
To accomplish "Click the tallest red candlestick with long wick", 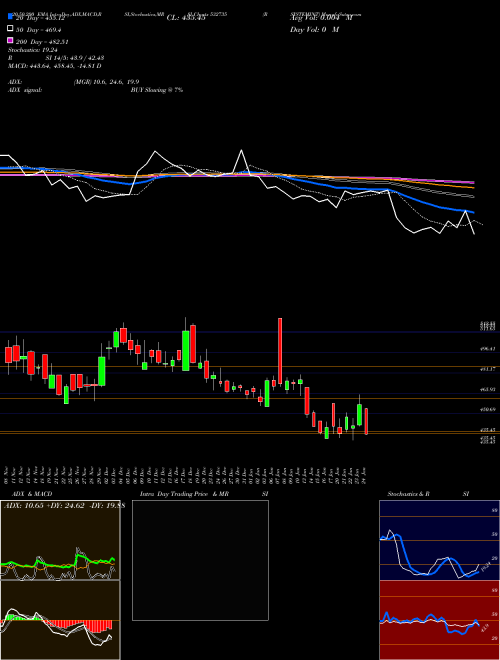I will tap(280, 351).
